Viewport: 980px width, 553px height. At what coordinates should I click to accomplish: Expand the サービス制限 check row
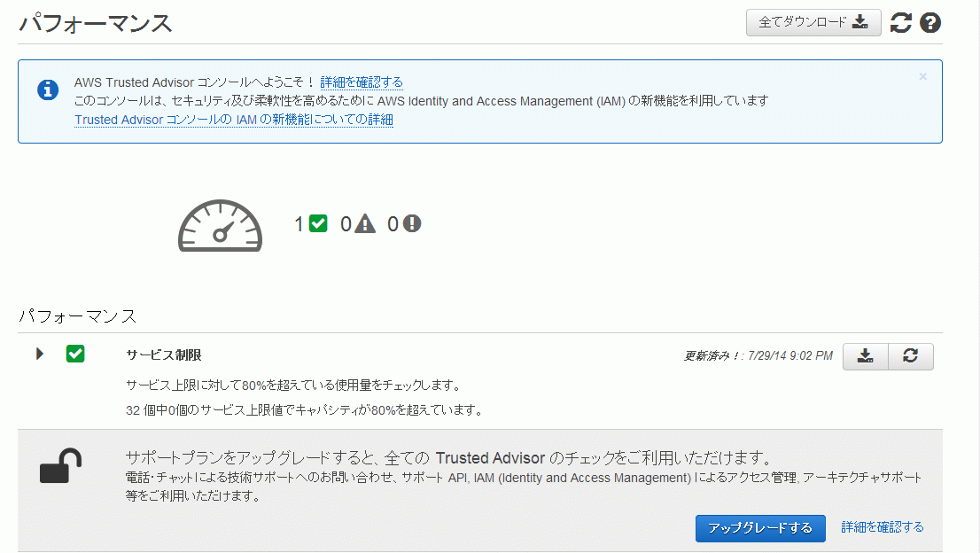39,354
